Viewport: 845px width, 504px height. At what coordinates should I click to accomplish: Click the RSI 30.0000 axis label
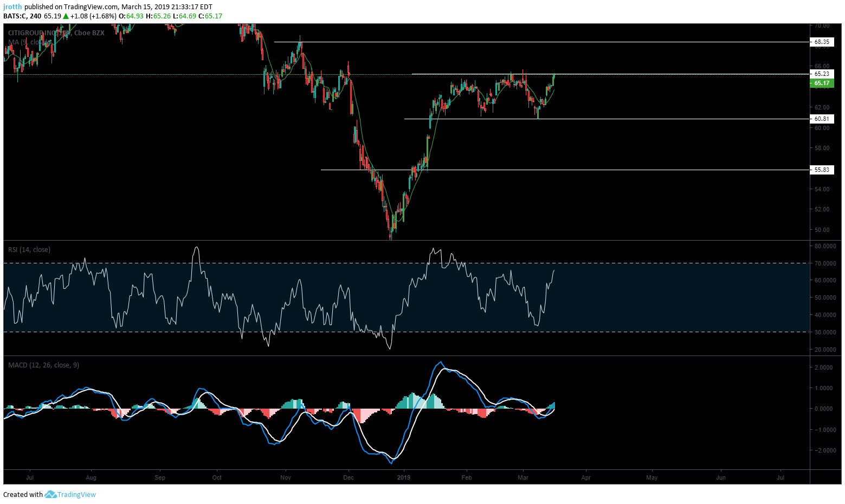(825, 332)
